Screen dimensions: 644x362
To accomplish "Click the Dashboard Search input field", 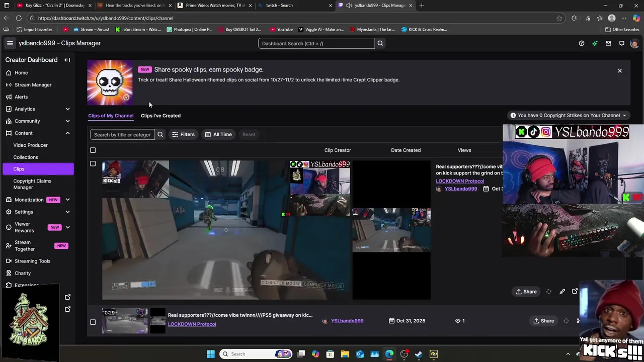I will pos(316,43).
